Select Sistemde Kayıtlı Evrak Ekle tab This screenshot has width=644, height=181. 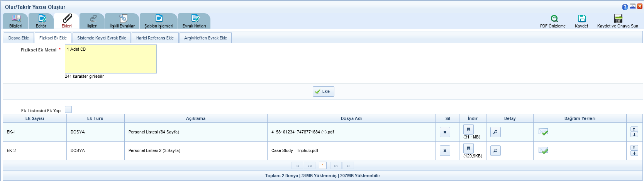pyautogui.click(x=102, y=38)
